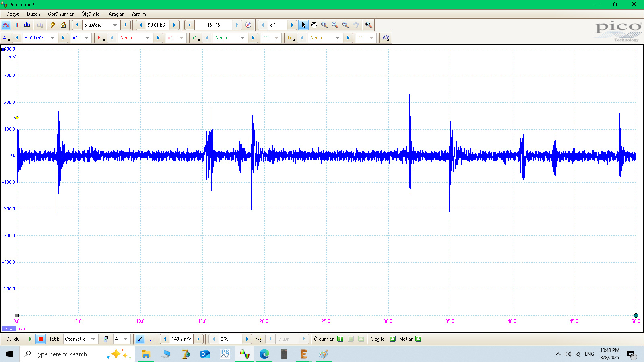Image resolution: width=644 pixels, height=362 pixels.
Task: Increase trigger threshold 143.2 mV
Action: click(x=198, y=339)
